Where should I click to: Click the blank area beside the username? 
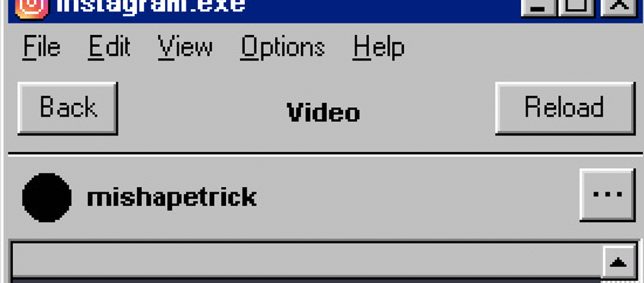click(417, 197)
